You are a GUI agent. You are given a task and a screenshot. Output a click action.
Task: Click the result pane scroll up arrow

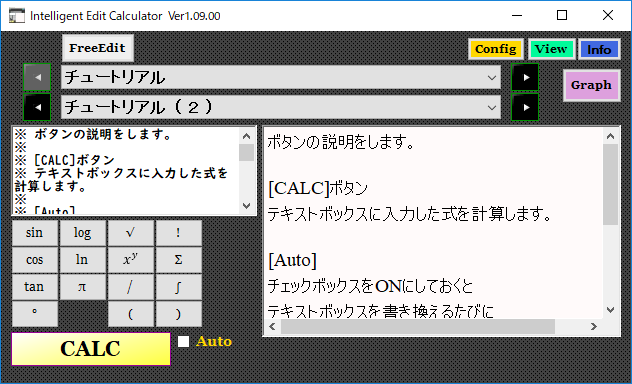[610, 136]
